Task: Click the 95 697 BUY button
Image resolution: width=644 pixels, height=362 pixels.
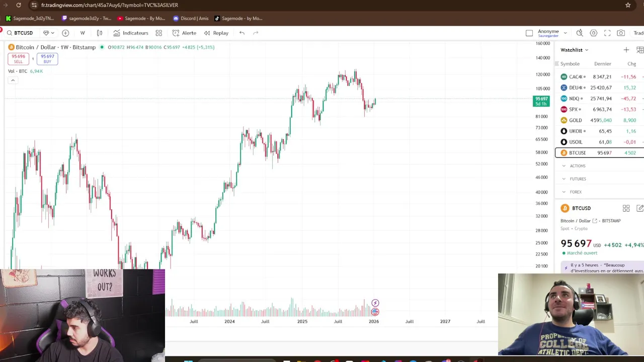Action: click(47, 59)
